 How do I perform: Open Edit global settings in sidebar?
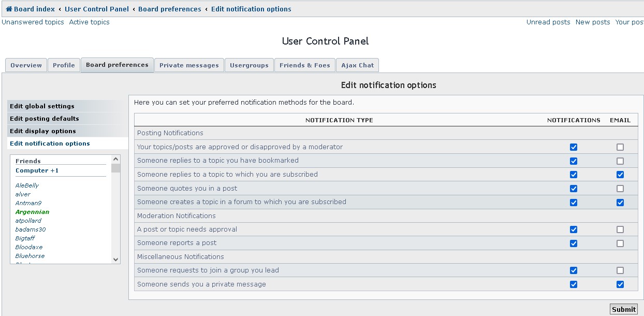pos(68,106)
